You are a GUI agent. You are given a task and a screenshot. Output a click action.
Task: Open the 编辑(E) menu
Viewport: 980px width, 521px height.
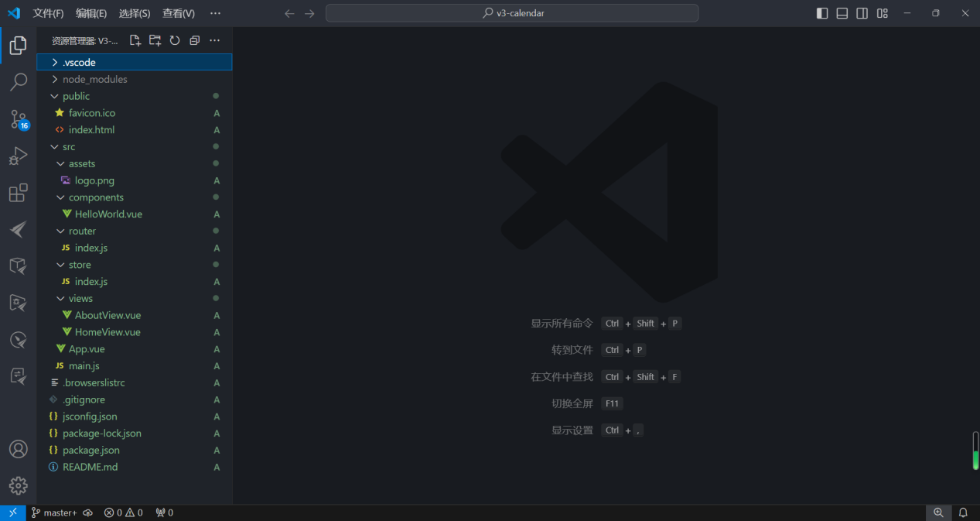coord(91,13)
